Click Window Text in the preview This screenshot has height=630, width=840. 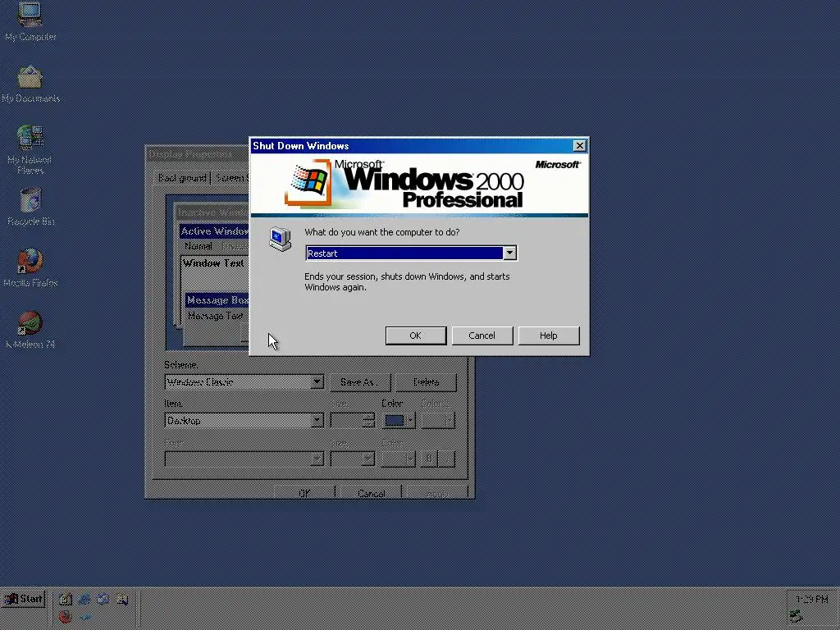(x=213, y=263)
